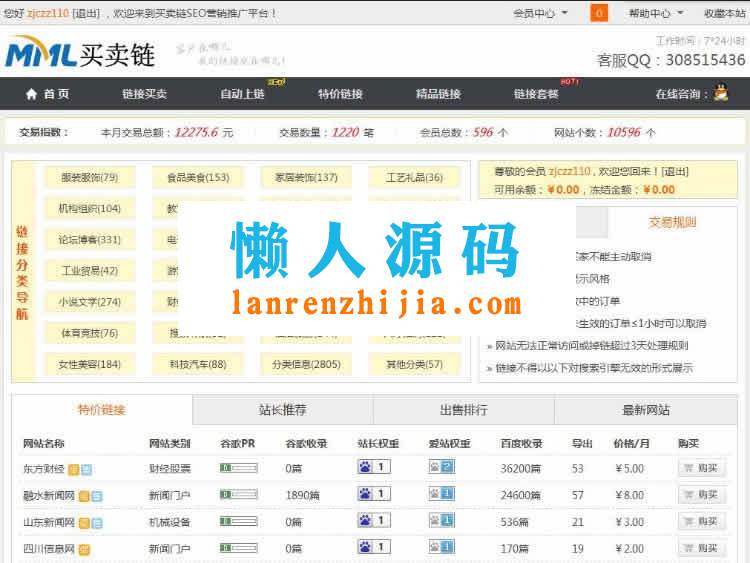Viewport: 750px width, 563px height.
Task: Open category 体育竞技(76)
Action: tap(89, 333)
